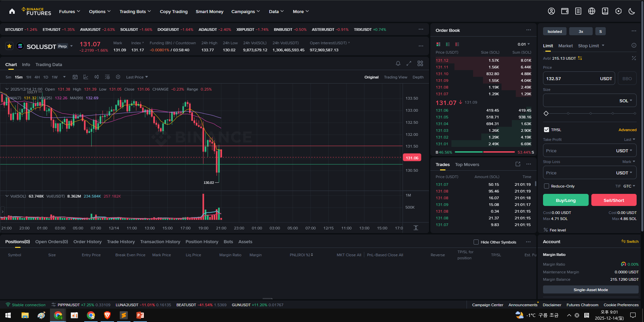Open chart settings gear icon
644x322 pixels.
pos(118,77)
